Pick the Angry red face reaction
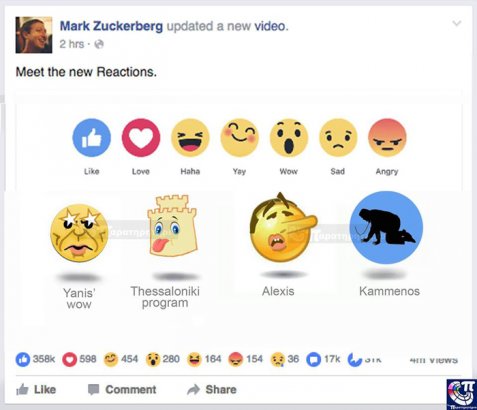This screenshot has height=410, width=477. point(387,138)
